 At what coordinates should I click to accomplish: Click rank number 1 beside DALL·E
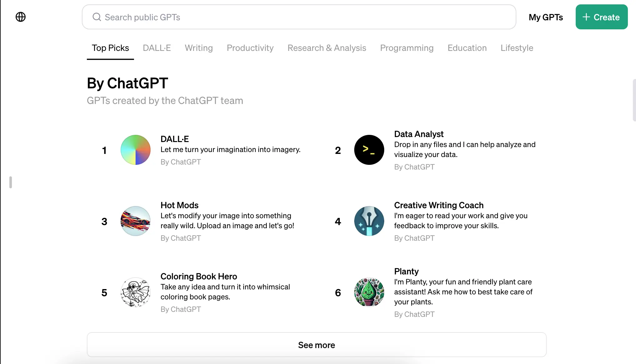pyautogui.click(x=104, y=150)
